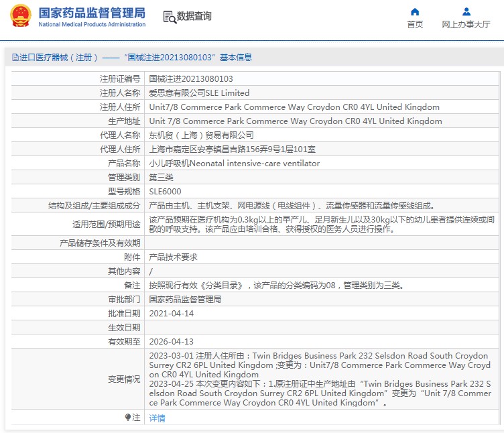Click the 数据查询 magnifier document icon
The height and width of the screenshot is (433, 504).
point(169,17)
